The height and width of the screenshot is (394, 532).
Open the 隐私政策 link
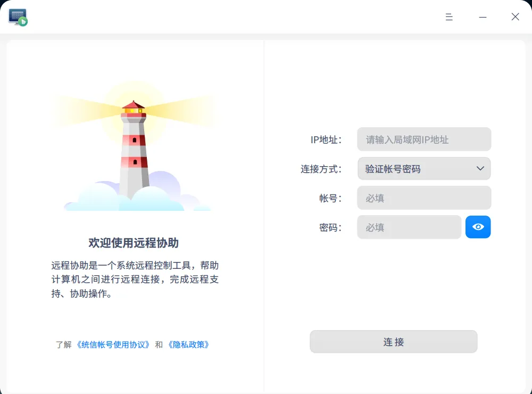[x=189, y=345]
